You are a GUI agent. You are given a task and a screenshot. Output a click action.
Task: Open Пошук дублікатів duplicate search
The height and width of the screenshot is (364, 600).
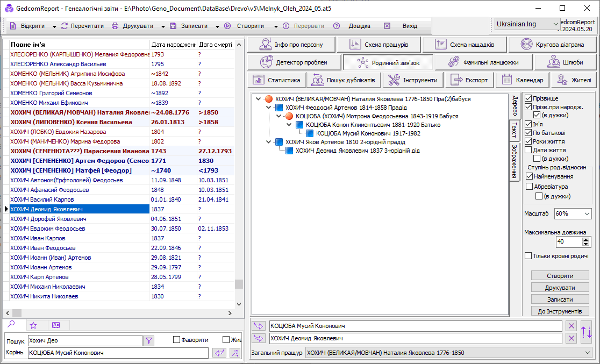[x=344, y=80]
